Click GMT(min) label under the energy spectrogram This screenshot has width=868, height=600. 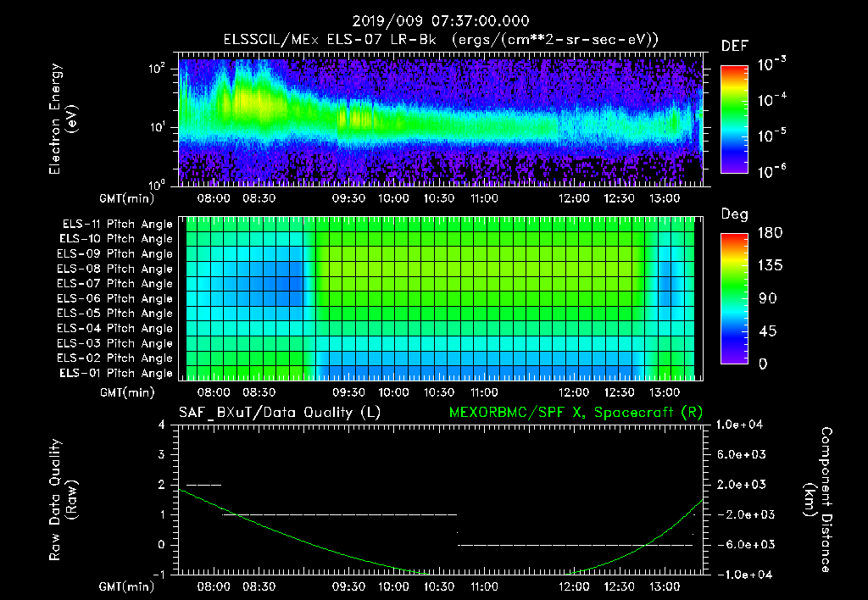click(127, 198)
